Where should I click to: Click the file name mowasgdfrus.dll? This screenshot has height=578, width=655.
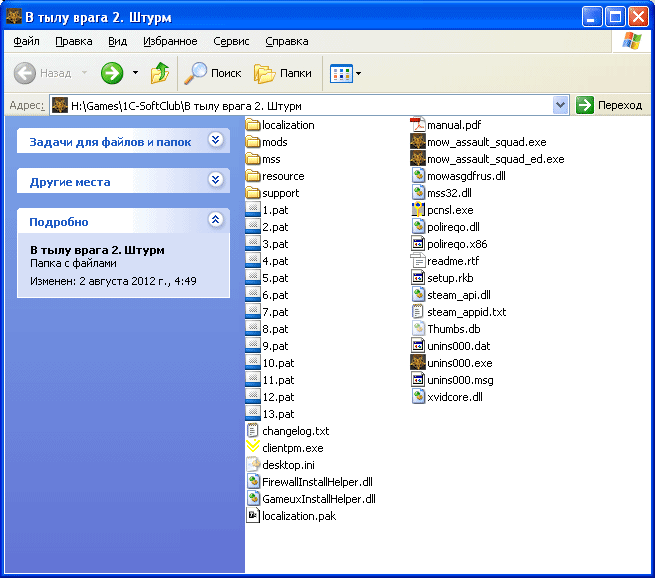click(466, 176)
